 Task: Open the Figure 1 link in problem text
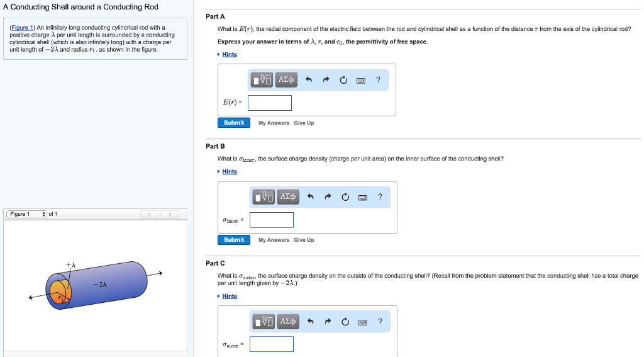tap(23, 28)
